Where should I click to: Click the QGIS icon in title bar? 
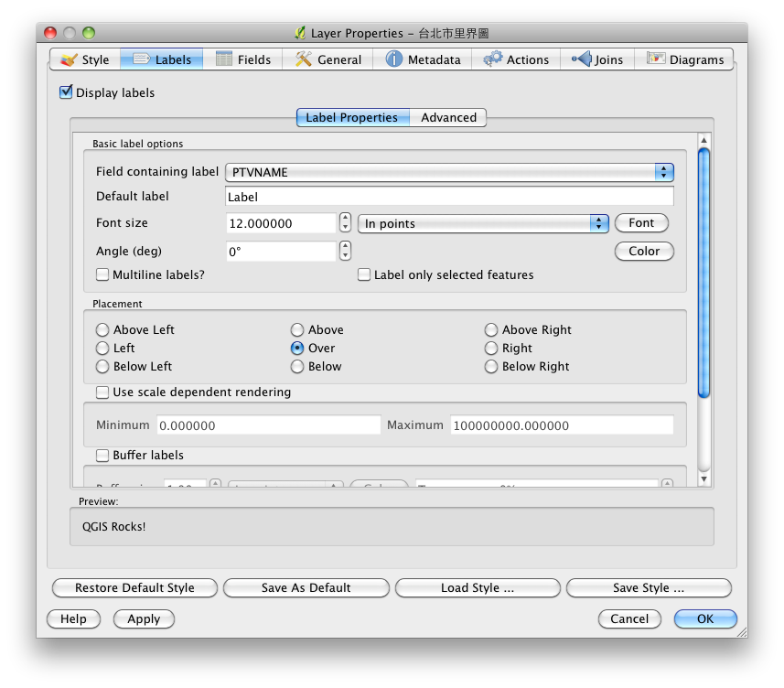(x=299, y=33)
